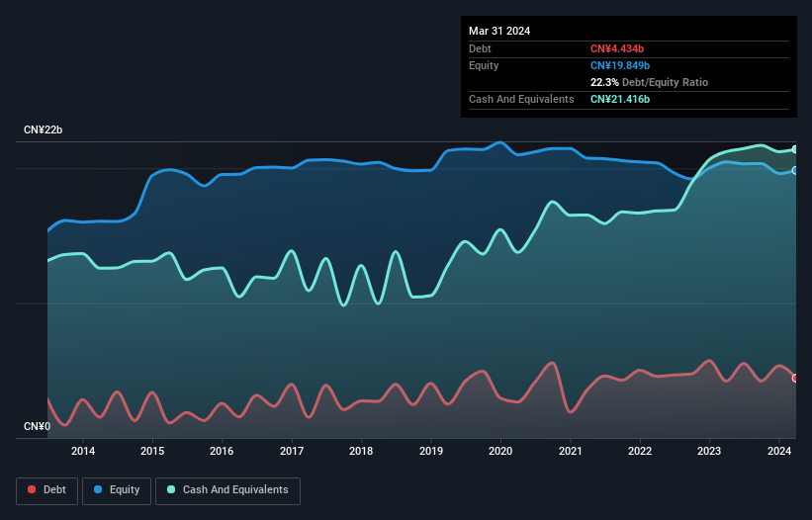Click the 2018 x-axis label
Screen dimensions: 812x520
click(361, 451)
